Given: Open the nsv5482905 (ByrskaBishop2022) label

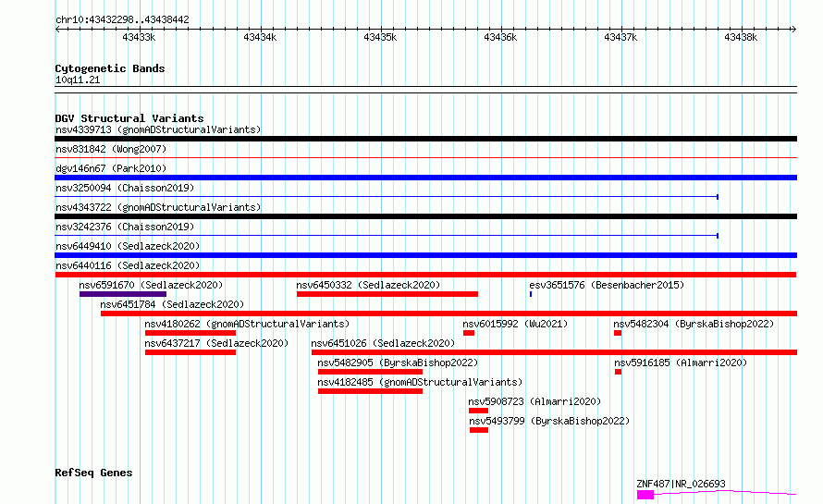Looking at the screenshot, I should (398, 363).
